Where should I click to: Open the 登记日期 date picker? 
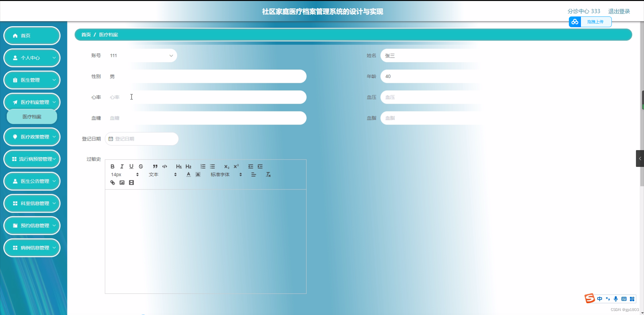click(x=142, y=139)
